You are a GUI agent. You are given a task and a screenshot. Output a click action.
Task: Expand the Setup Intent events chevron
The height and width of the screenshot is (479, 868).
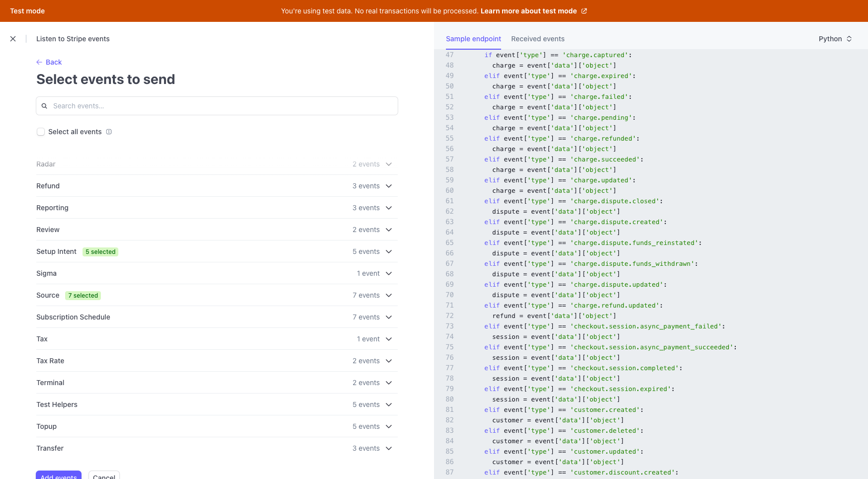[389, 251]
